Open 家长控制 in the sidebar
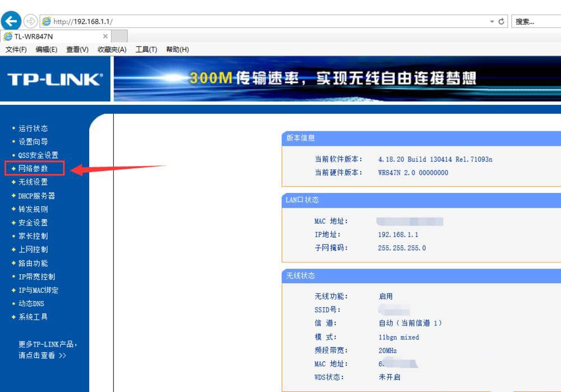This screenshot has width=561, height=392. [33, 236]
